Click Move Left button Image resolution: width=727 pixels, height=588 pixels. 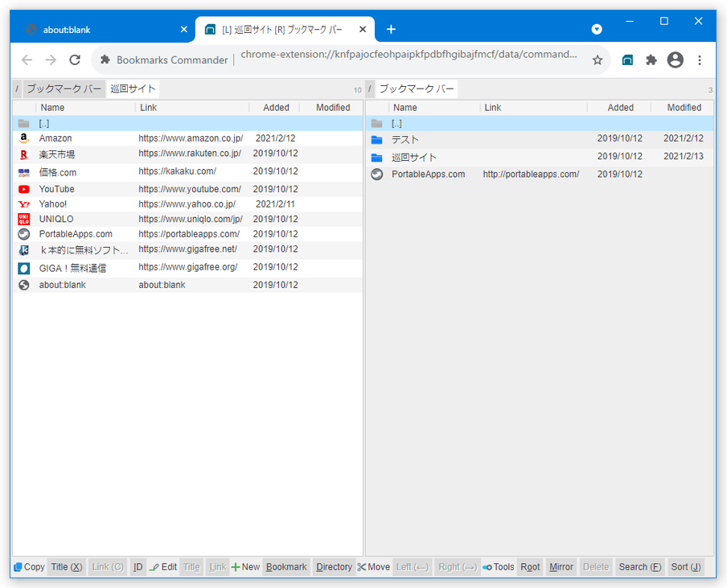point(413,566)
